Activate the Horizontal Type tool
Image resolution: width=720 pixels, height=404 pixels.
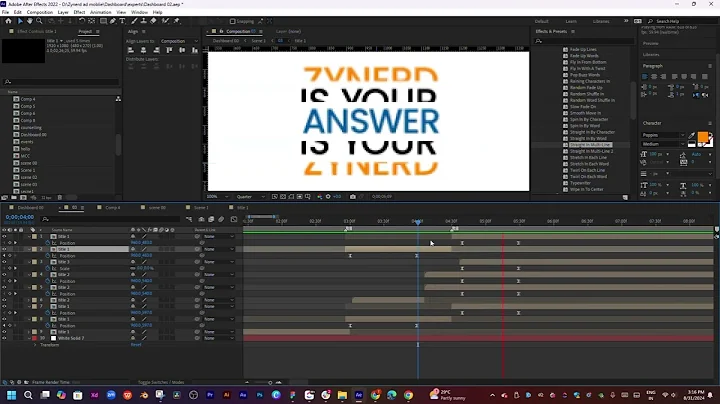tap(122, 21)
